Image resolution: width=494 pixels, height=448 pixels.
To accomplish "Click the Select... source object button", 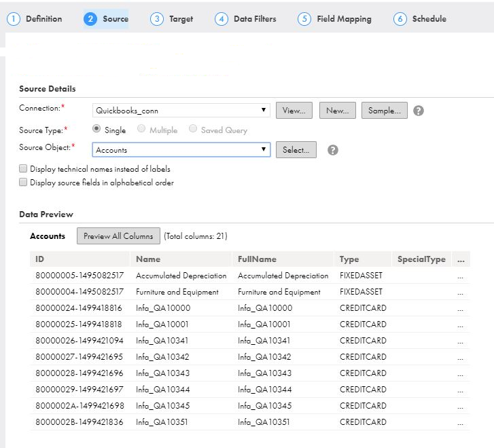I will tap(296, 149).
